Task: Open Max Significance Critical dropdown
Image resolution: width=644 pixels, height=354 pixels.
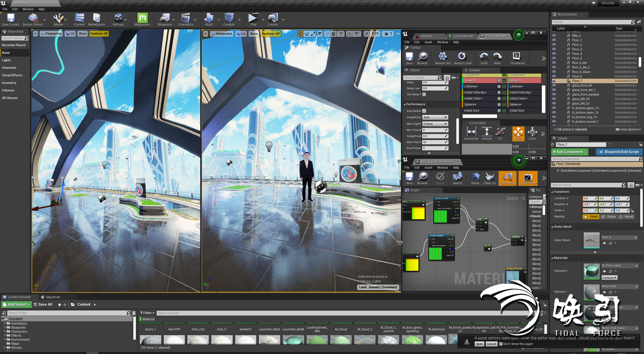Action: coord(435,124)
